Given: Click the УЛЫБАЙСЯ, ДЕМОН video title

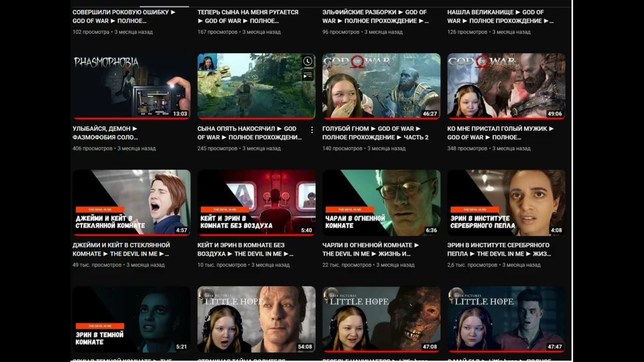Looking at the screenshot, I should [105, 133].
